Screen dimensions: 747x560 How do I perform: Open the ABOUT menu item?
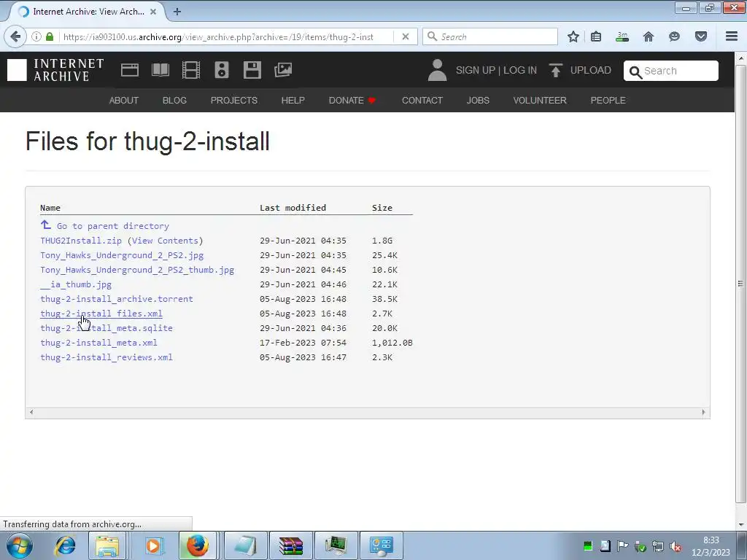point(124,101)
